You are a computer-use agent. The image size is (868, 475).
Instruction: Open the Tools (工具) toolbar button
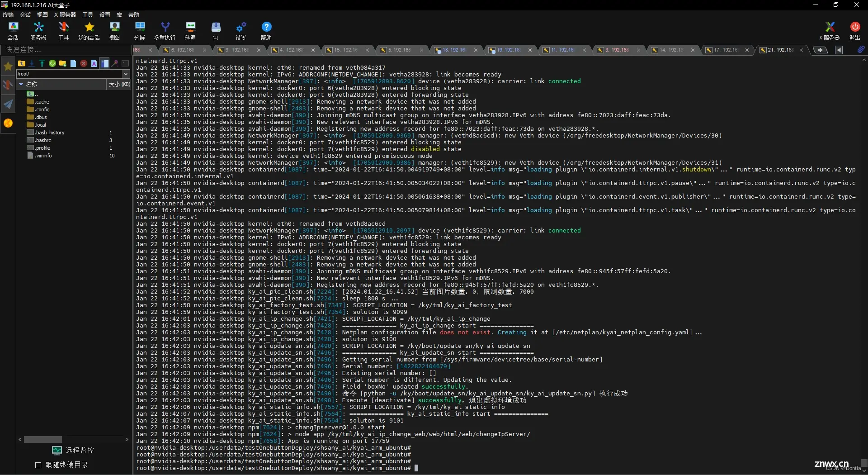[63, 31]
